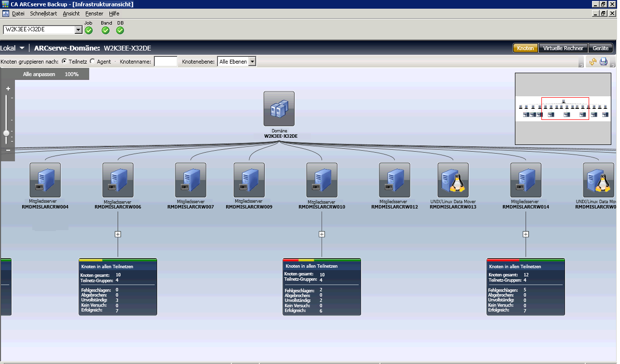The image size is (620, 364).
Task: Click the zoom in plus button
Action: [x=8, y=89]
